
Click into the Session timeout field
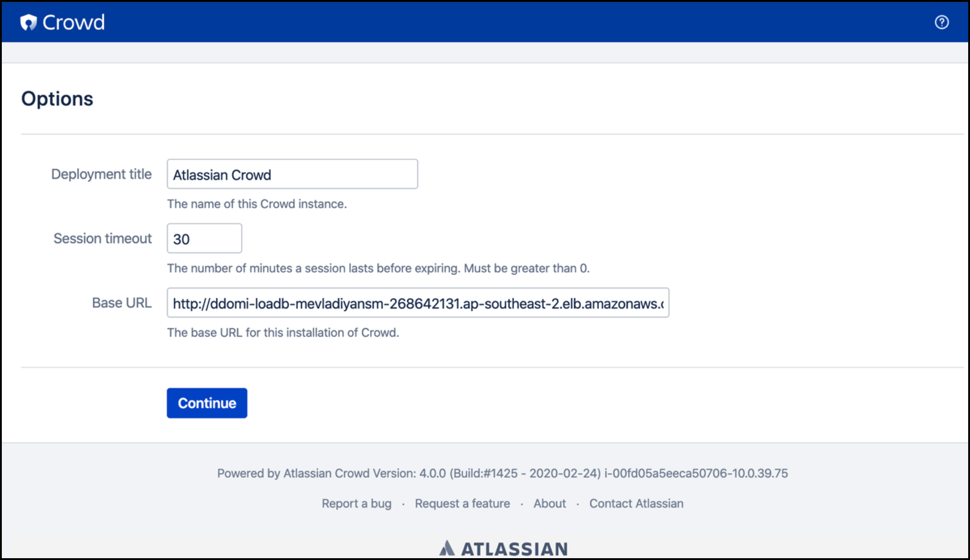(204, 239)
